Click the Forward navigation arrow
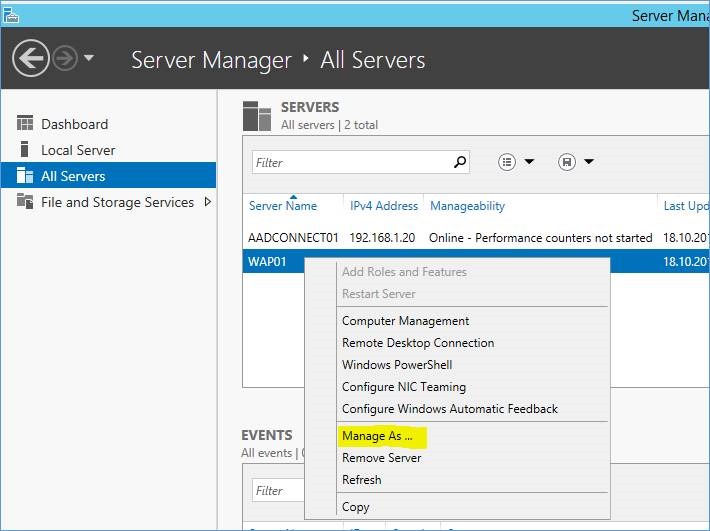Screen dimensions: 710x531 click(65, 58)
